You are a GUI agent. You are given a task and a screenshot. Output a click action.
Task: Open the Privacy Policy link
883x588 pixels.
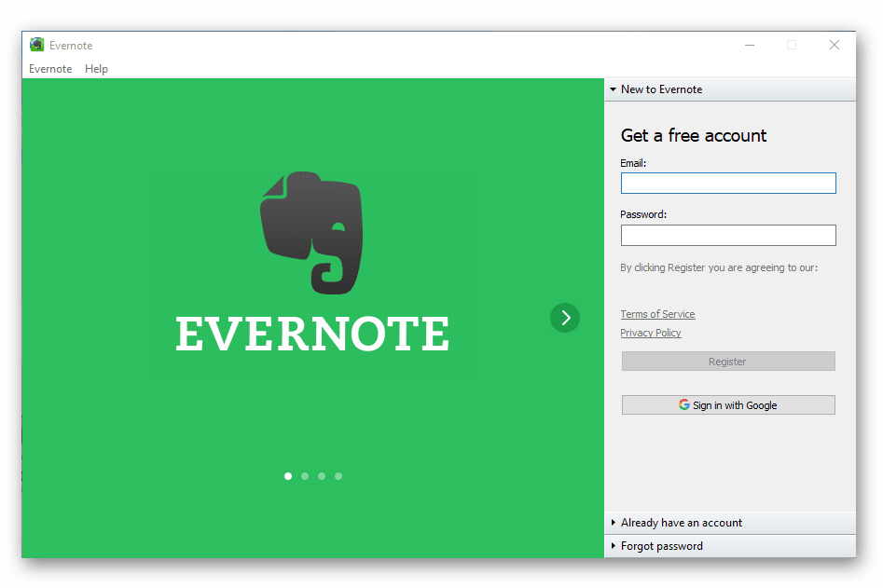pyautogui.click(x=651, y=333)
